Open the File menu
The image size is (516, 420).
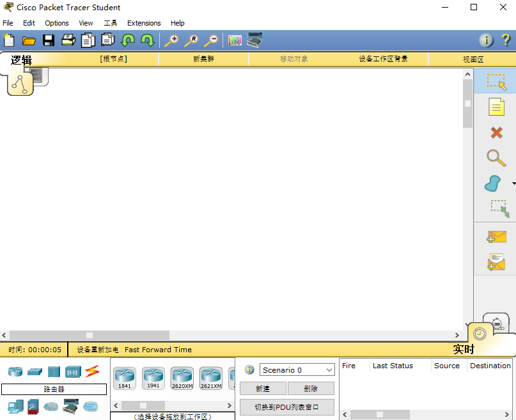(8, 23)
